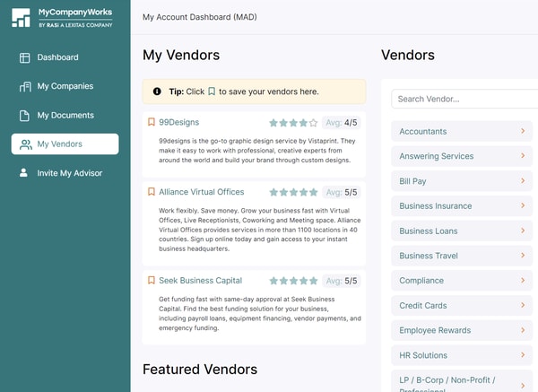The height and width of the screenshot is (392, 538).
Task: Select My Vendors in the sidebar
Action: (65, 144)
